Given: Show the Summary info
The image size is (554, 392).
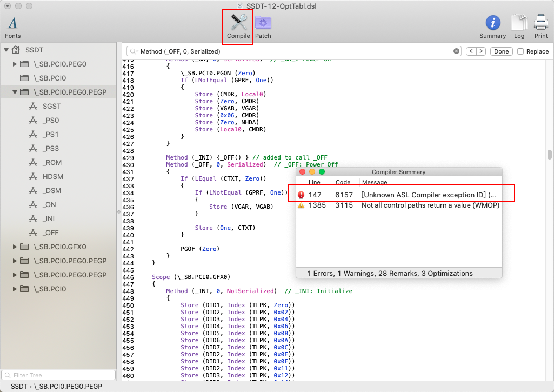Looking at the screenshot, I should pos(492,27).
